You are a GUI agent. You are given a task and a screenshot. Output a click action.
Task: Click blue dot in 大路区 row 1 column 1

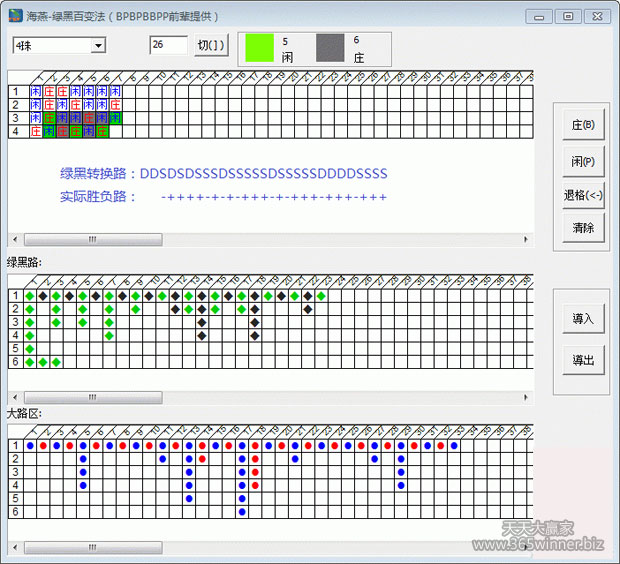[x=30, y=446]
